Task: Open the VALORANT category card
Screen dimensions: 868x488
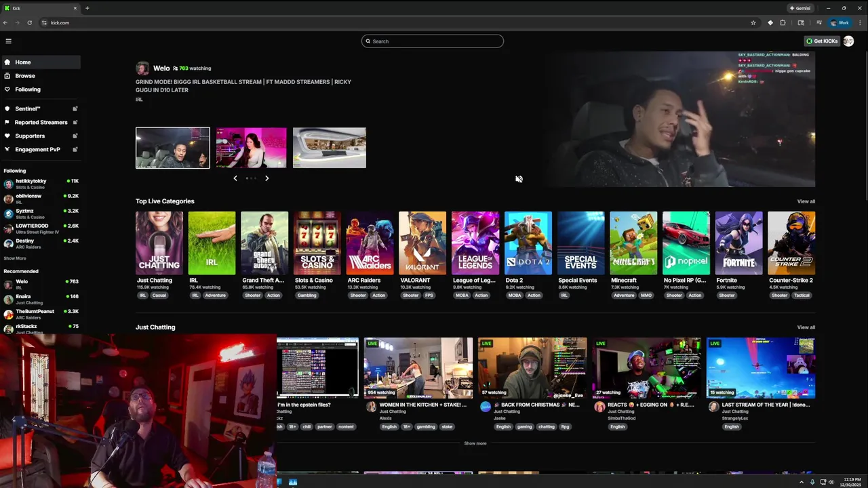Action: tap(422, 243)
